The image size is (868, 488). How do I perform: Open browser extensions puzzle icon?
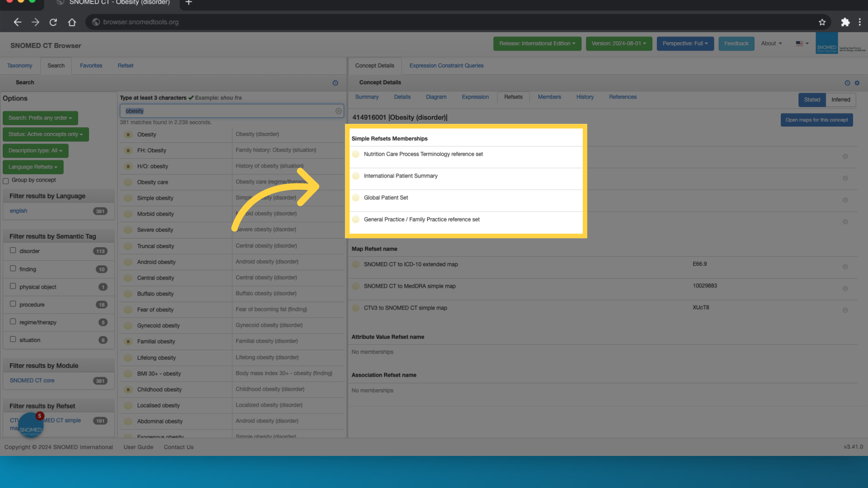pyautogui.click(x=845, y=22)
